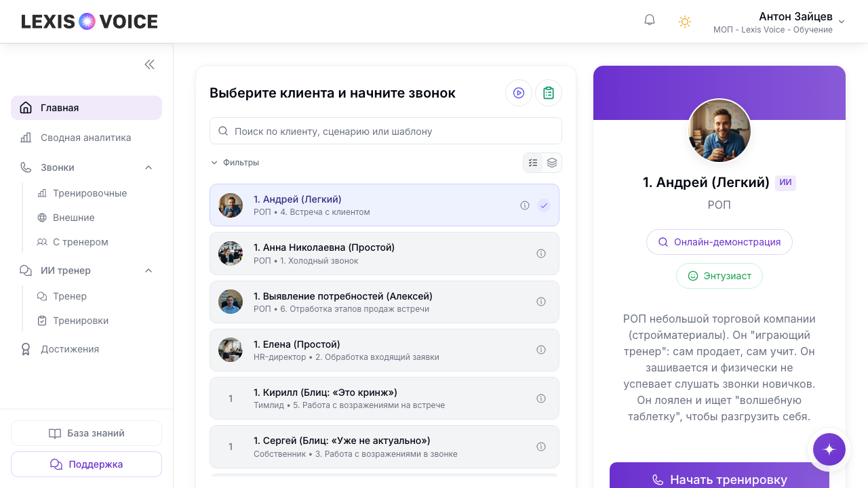The image size is (868, 488).
Task: Click the ИИ тренер chat bubbles icon
Action: point(26,270)
